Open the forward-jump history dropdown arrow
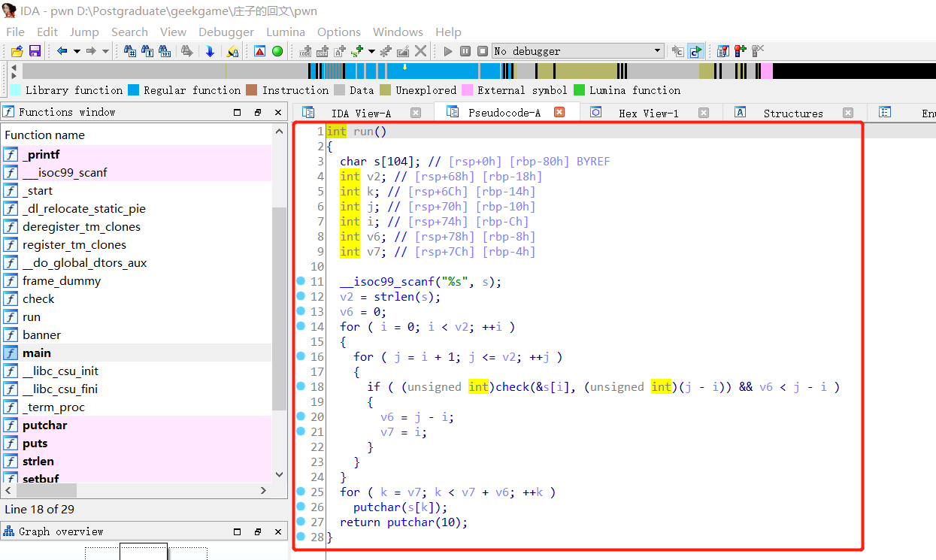The width and height of the screenshot is (936, 560). pos(105,51)
